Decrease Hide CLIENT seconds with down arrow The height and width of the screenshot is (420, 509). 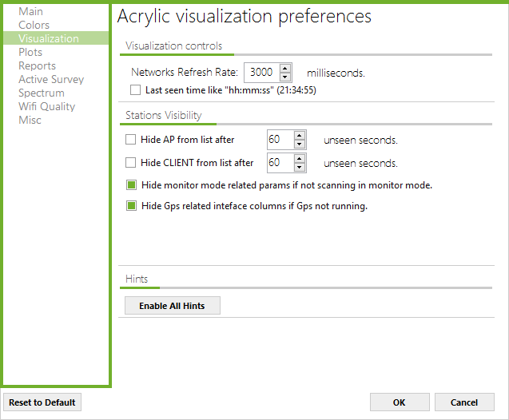[x=300, y=168]
